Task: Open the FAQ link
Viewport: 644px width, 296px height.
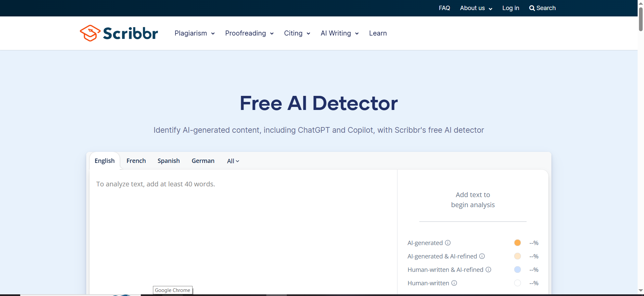Action: (444, 8)
